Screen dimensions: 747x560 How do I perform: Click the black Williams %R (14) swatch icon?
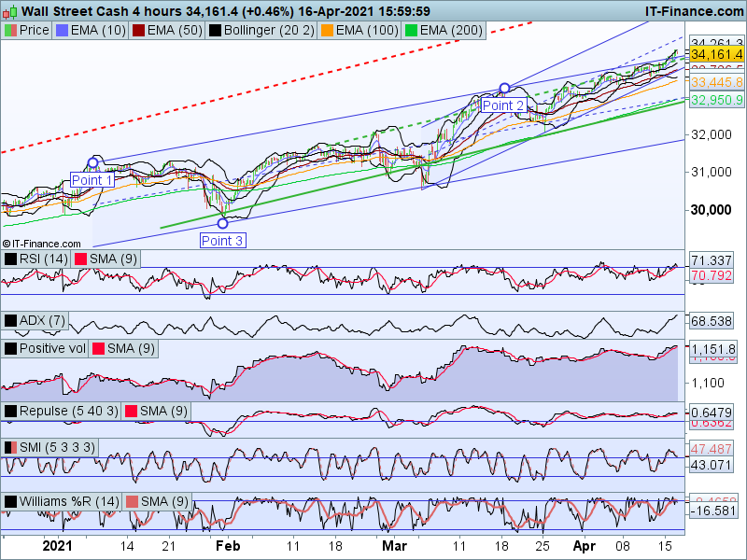(10, 501)
